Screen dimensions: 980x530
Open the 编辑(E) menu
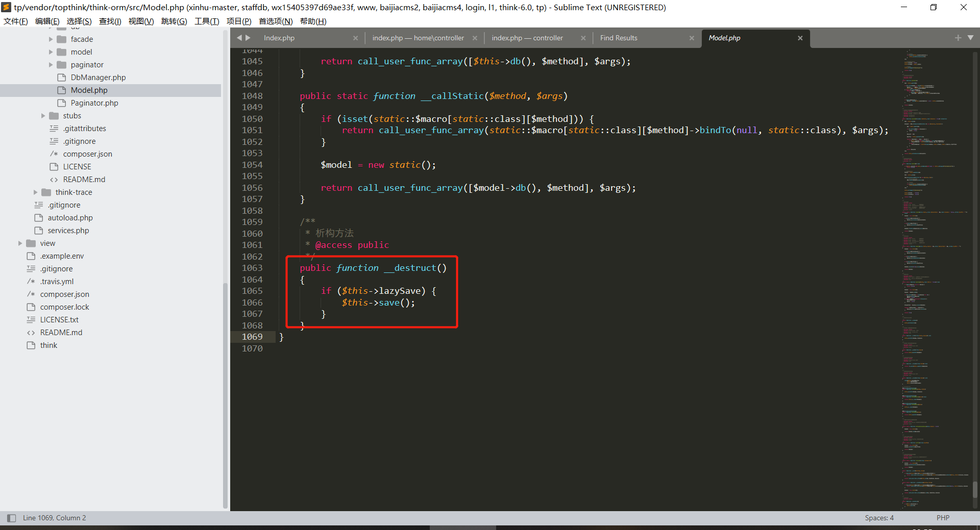tap(47, 21)
